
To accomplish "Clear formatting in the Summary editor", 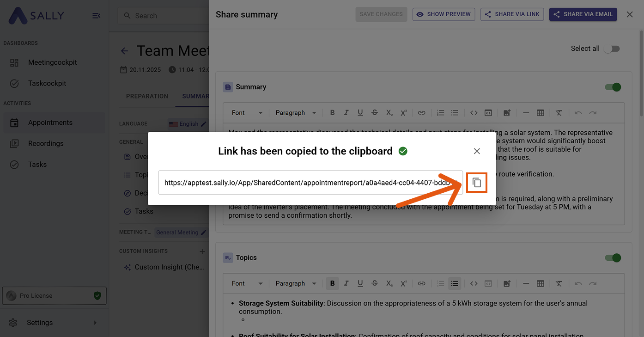I will tap(559, 113).
